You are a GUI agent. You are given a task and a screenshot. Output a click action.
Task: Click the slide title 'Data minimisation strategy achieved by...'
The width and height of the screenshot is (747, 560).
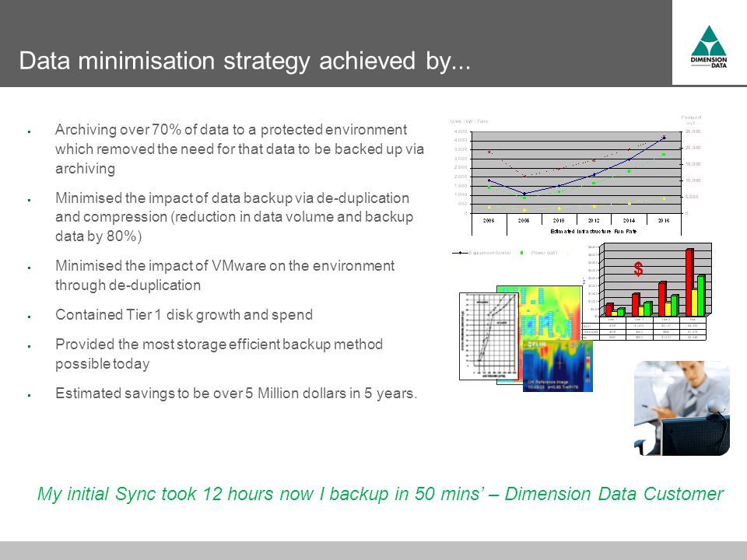(x=245, y=61)
